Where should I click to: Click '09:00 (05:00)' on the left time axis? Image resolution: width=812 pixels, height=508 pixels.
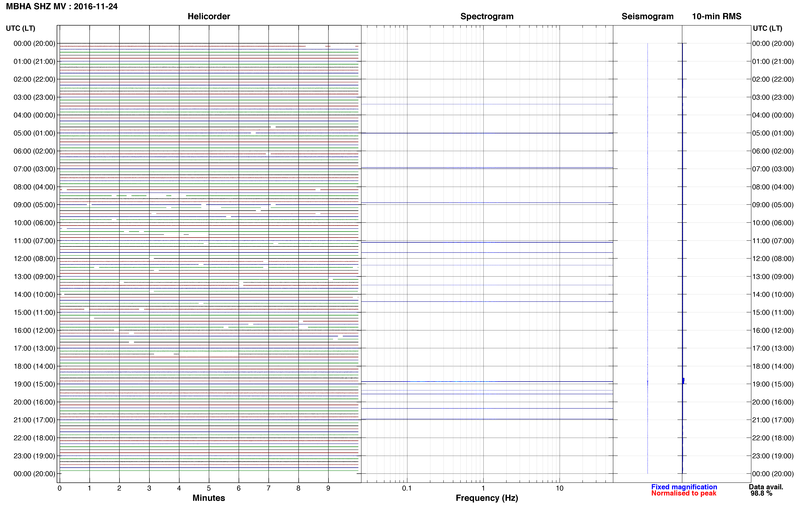coord(34,205)
